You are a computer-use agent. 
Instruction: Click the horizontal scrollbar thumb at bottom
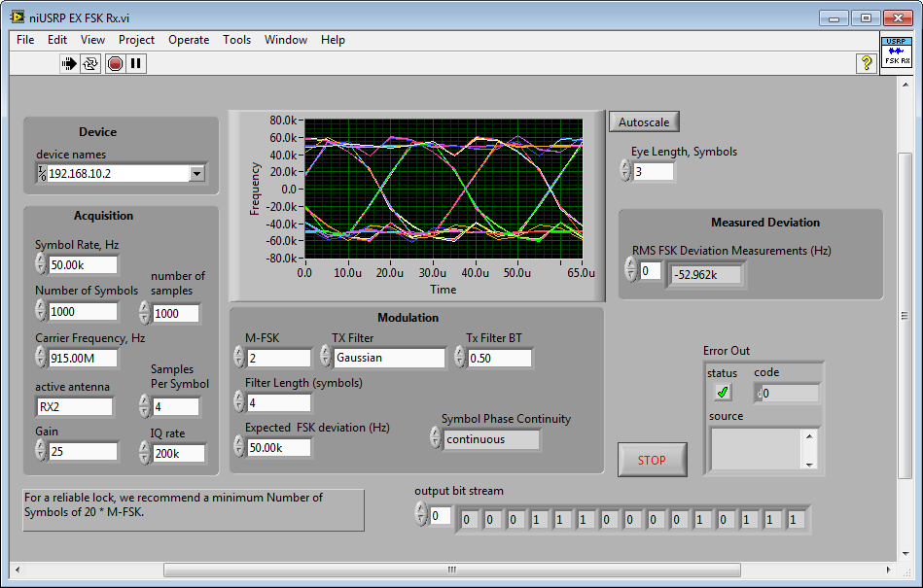pos(451,570)
